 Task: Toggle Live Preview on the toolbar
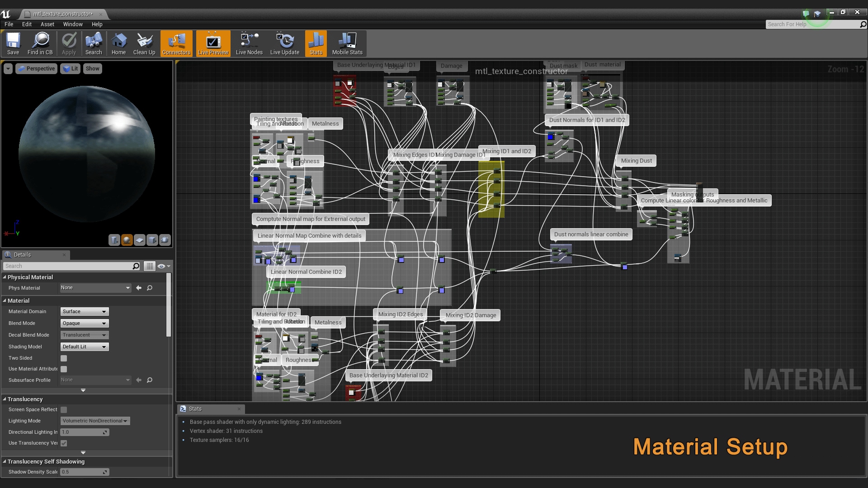point(212,43)
